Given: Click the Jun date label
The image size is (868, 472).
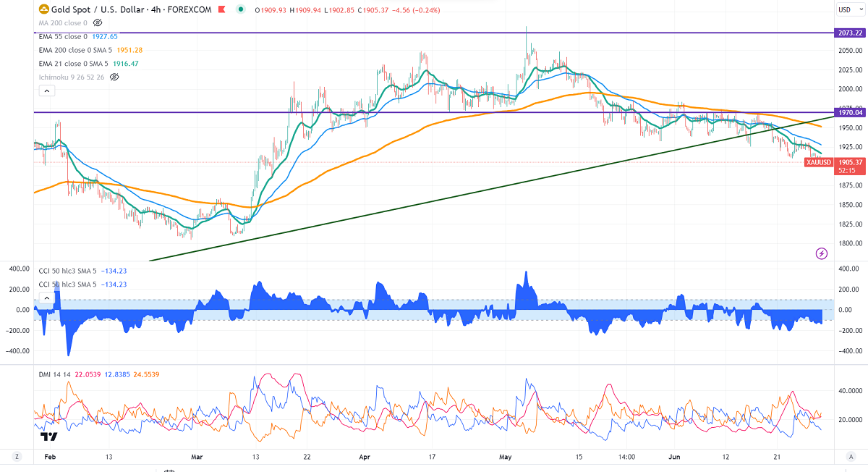Looking at the screenshot, I should [674, 458].
